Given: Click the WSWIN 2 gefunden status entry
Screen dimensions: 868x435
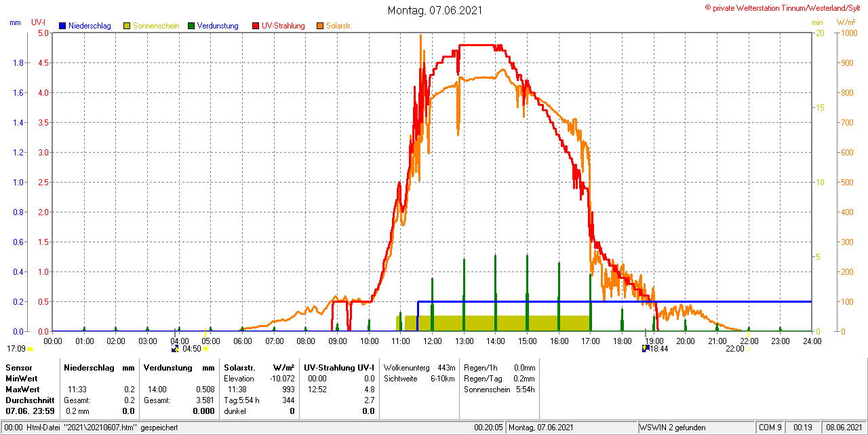Looking at the screenshot, I should (x=673, y=428).
